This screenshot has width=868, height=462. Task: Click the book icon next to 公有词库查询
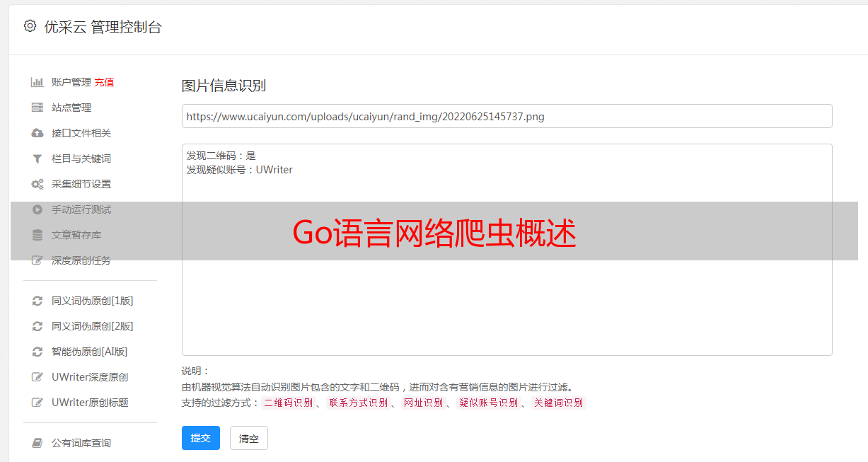(x=37, y=443)
